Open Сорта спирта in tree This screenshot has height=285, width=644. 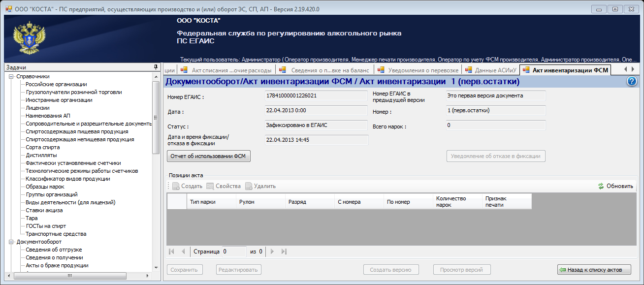(43, 147)
